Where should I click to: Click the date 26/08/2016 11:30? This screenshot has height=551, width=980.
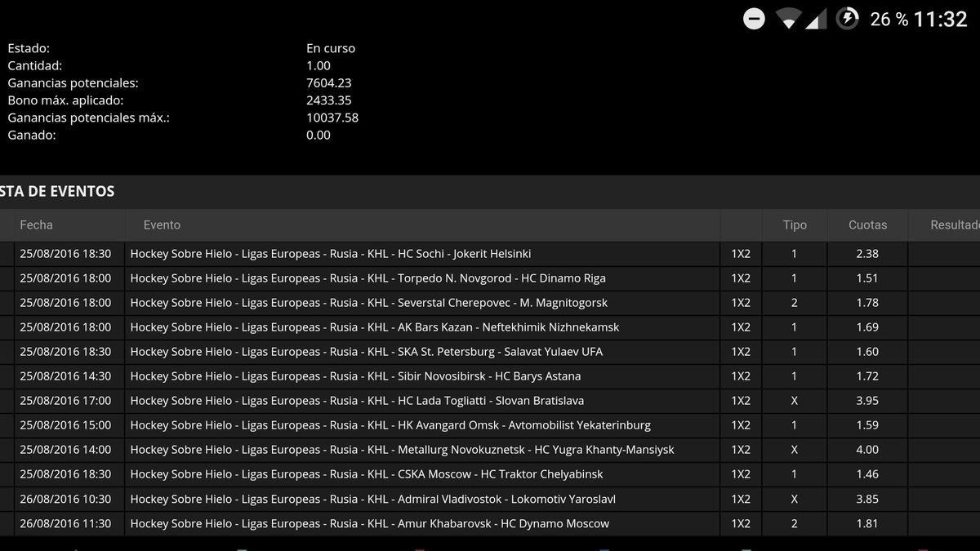tap(65, 523)
